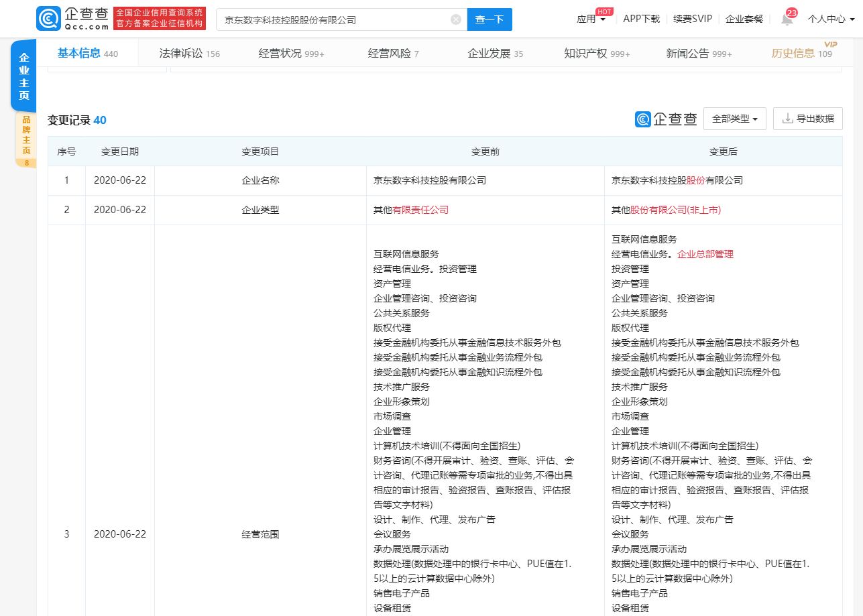Click the 变更日期 column header
863x616 pixels.
[120, 151]
